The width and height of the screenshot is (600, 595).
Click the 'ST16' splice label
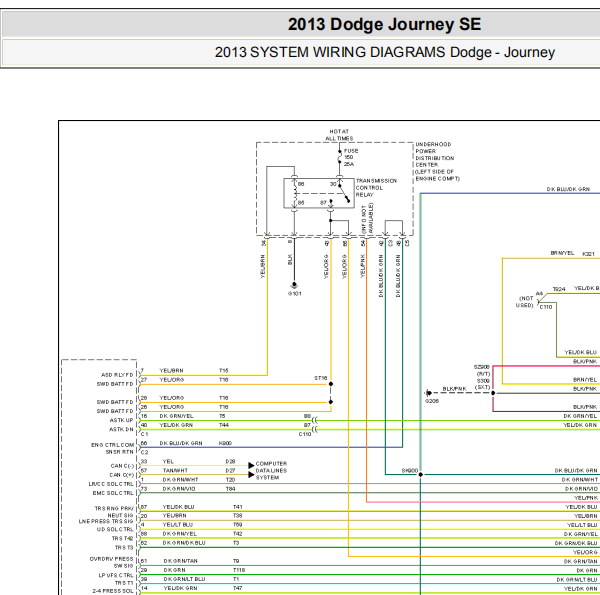[x=321, y=378]
